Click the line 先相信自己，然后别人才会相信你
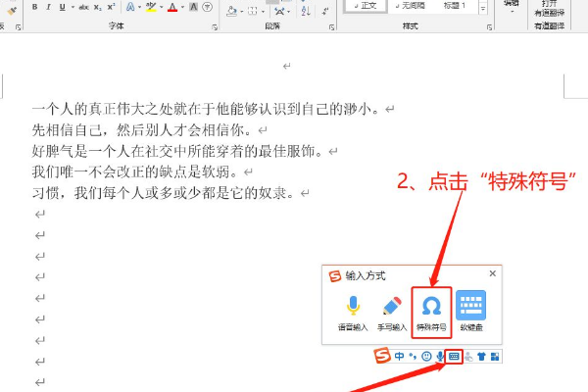The height and width of the screenshot is (392, 588). (142, 130)
